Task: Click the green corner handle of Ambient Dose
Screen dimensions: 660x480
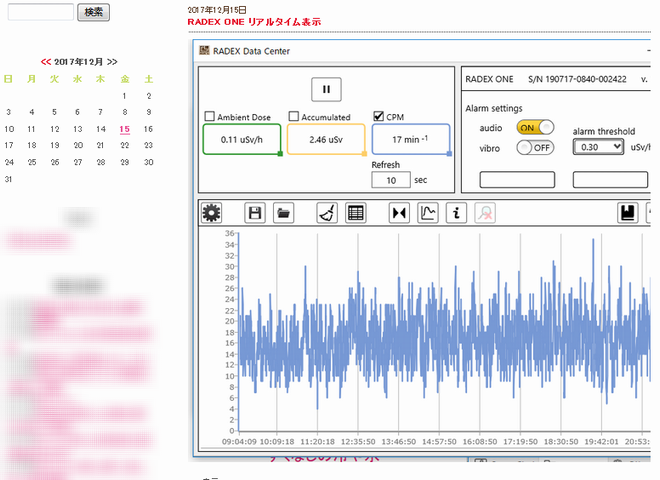Action: point(280,154)
